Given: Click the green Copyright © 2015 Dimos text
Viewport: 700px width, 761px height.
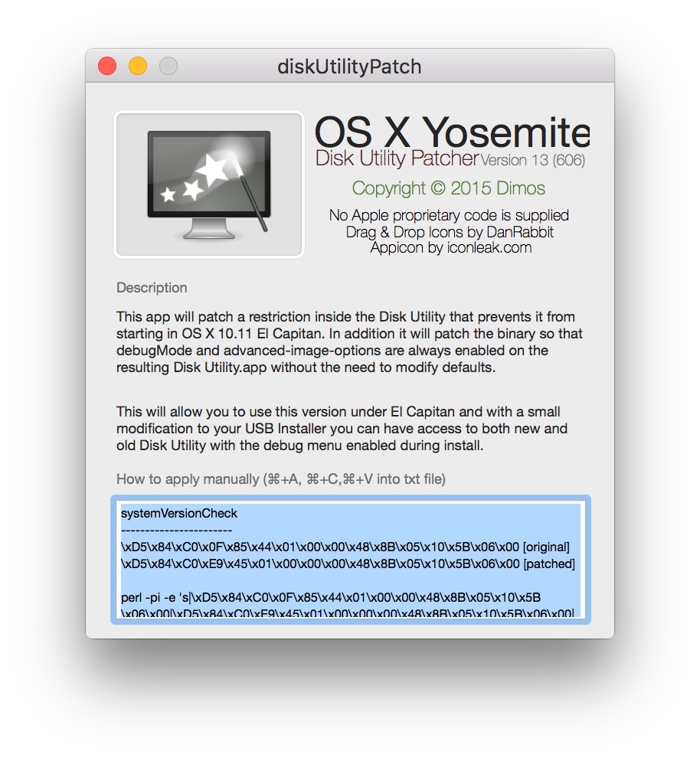Looking at the screenshot, I should click(x=449, y=188).
